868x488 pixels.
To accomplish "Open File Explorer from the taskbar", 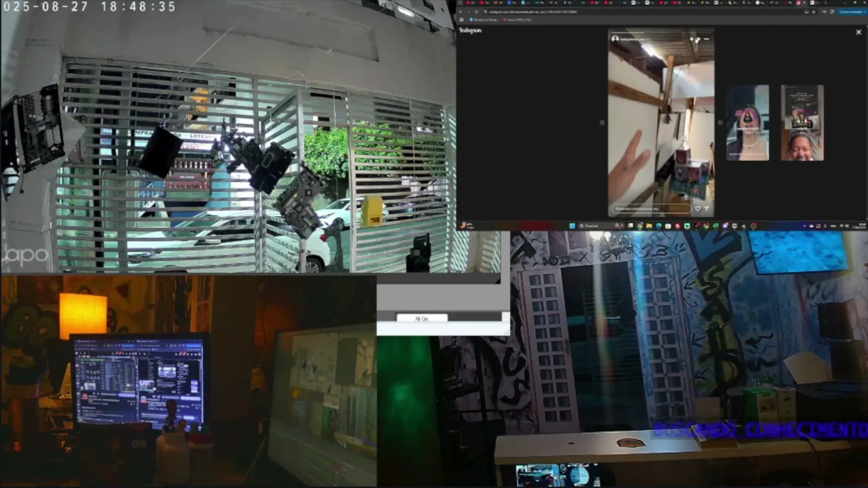I will pos(649,226).
